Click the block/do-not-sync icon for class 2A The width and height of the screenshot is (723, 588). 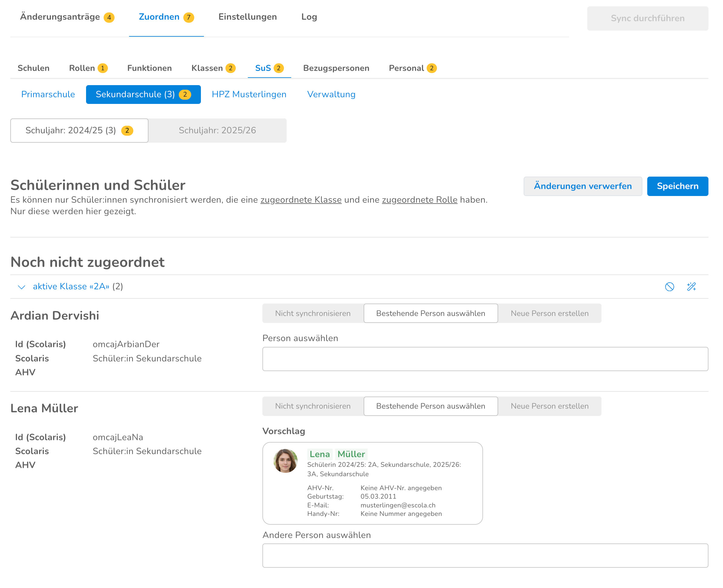click(669, 287)
